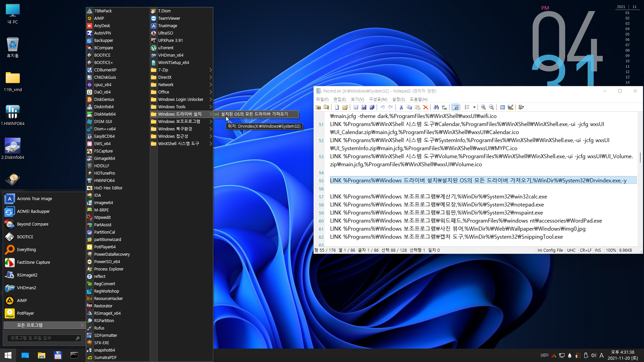Screen dimensions: 644x362
Task: Click the Save Copy icon in Notepad2 toolbar
Action: [372, 107]
